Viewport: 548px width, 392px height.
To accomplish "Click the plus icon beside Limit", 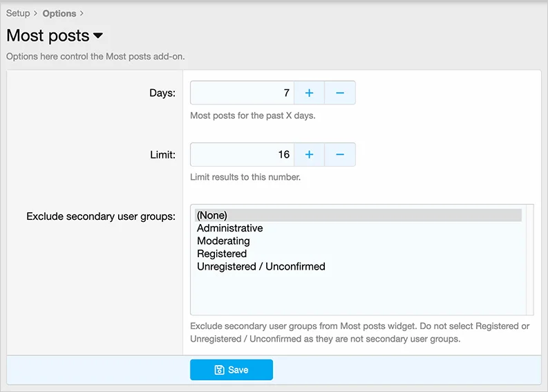I will point(309,155).
